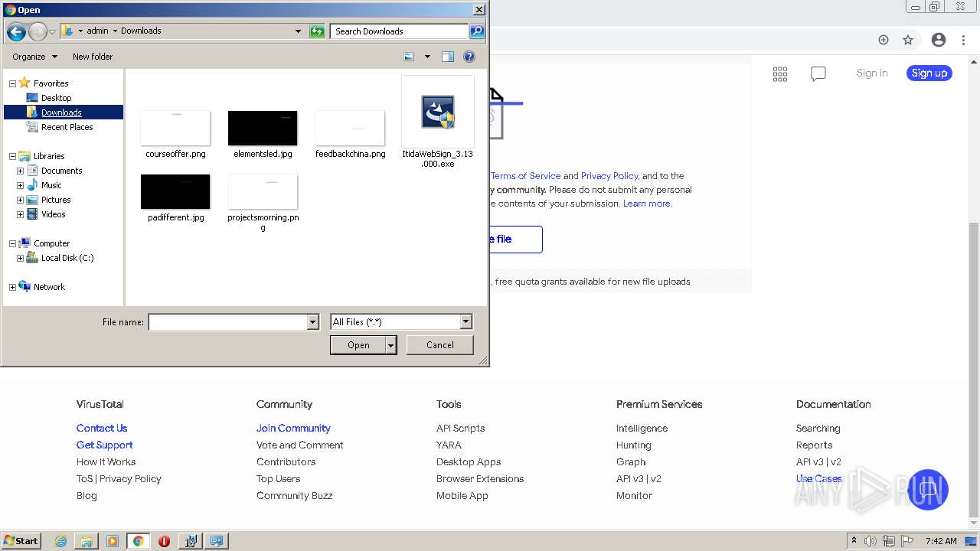The image size is (980, 551).
Task: Open File Explorer from taskbar
Action: pyautogui.click(x=87, y=541)
